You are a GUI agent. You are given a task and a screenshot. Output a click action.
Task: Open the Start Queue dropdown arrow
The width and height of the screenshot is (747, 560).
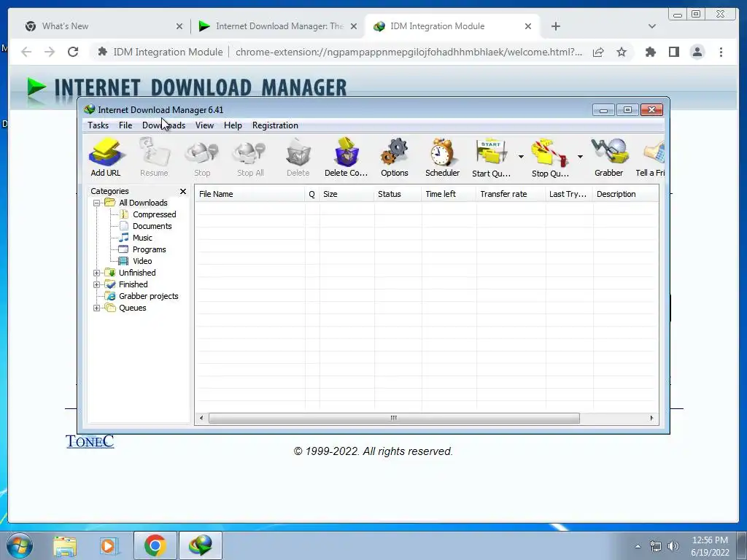(x=521, y=157)
